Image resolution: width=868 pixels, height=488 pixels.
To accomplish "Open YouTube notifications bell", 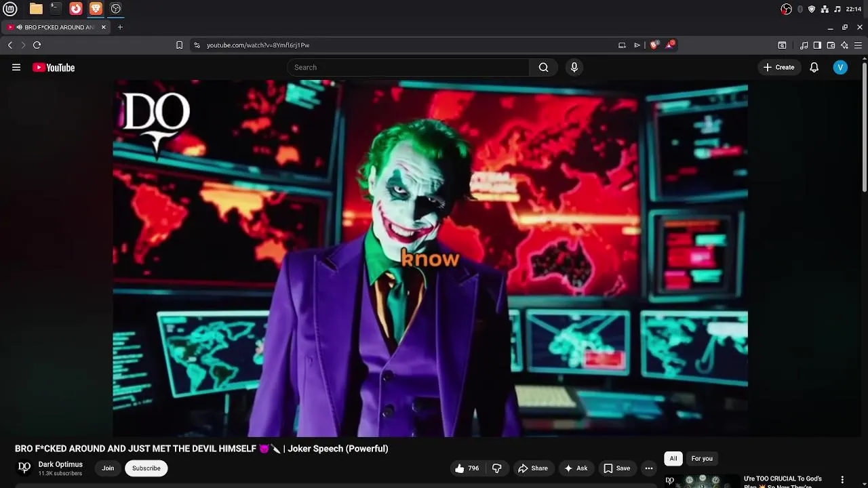I will (814, 67).
